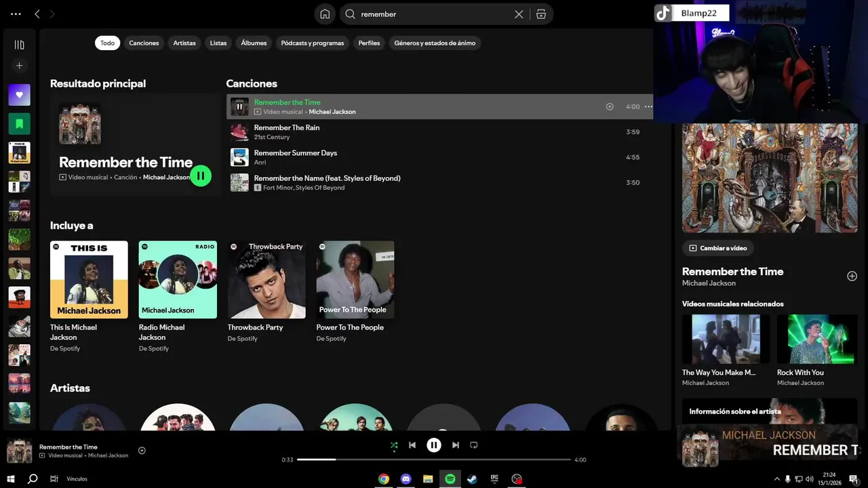Open the Dangerous album cover in side panel
The width and height of the screenshot is (868, 488).
[770, 178]
